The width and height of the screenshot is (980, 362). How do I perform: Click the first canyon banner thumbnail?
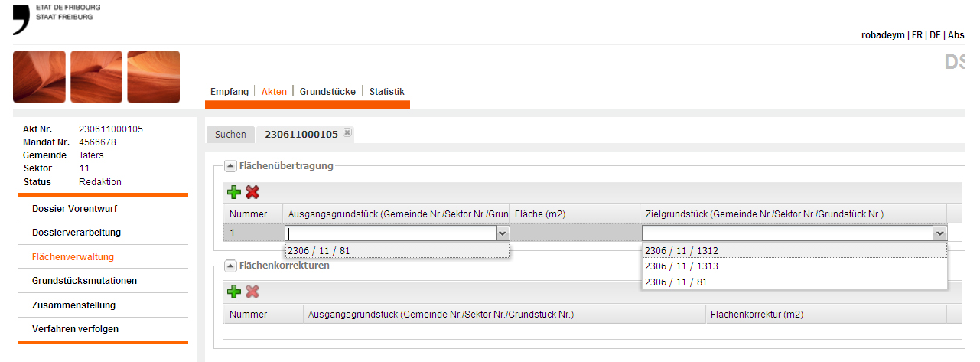point(39,77)
